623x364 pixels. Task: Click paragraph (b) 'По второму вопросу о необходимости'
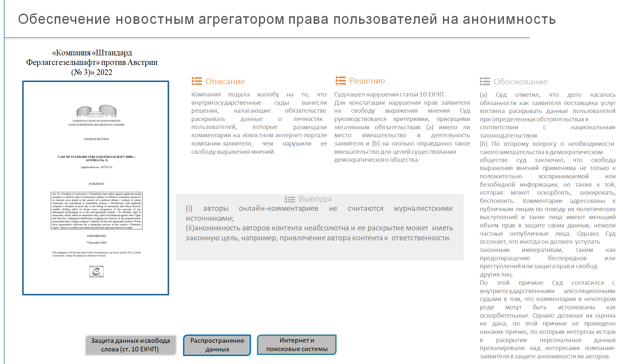[547, 209]
